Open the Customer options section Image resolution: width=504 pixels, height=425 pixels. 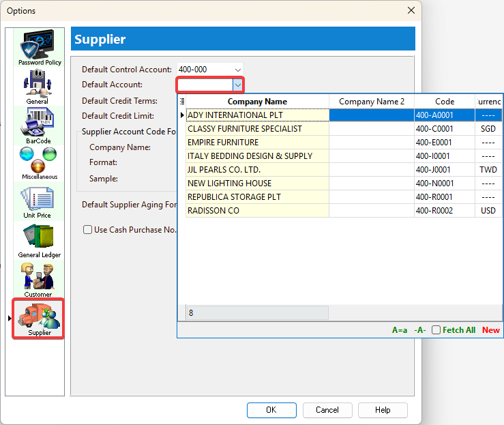click(x=38, y=278)
